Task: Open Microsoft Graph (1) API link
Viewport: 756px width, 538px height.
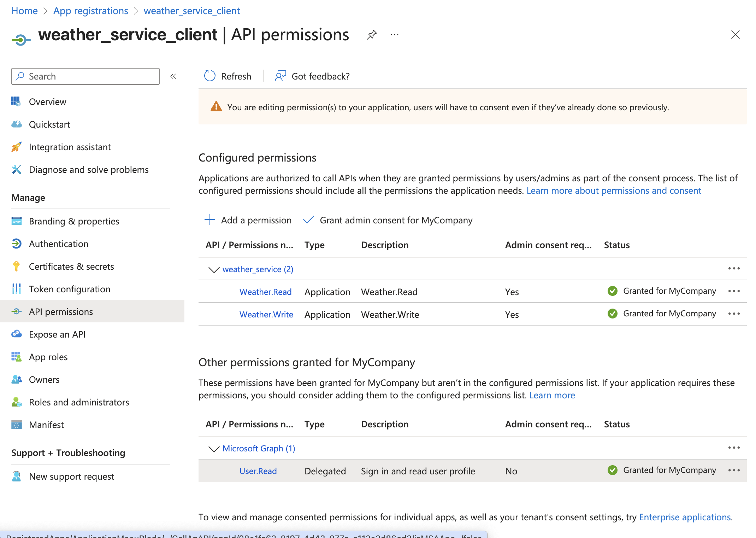Action: pos(259,448)
